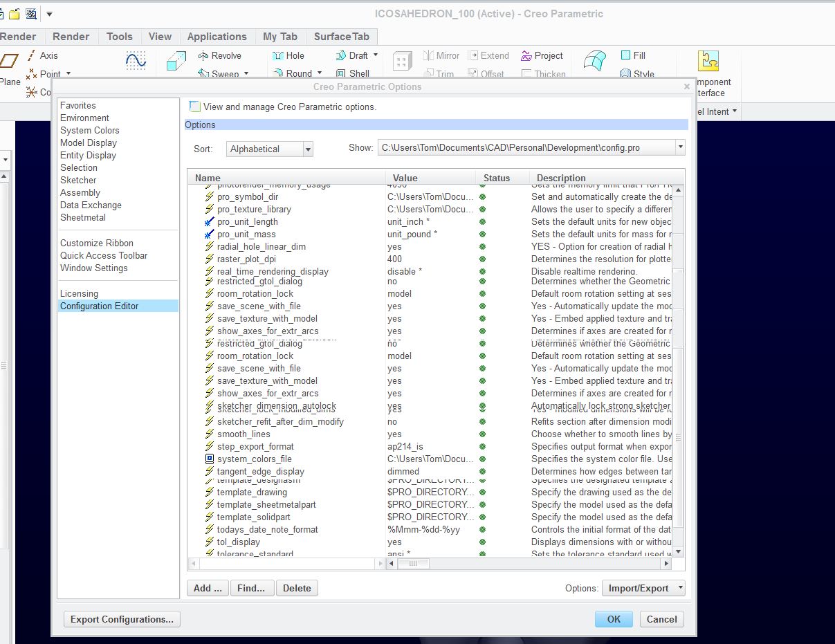
Task: Open the Sketcher options category
Action: click(78, 180)
